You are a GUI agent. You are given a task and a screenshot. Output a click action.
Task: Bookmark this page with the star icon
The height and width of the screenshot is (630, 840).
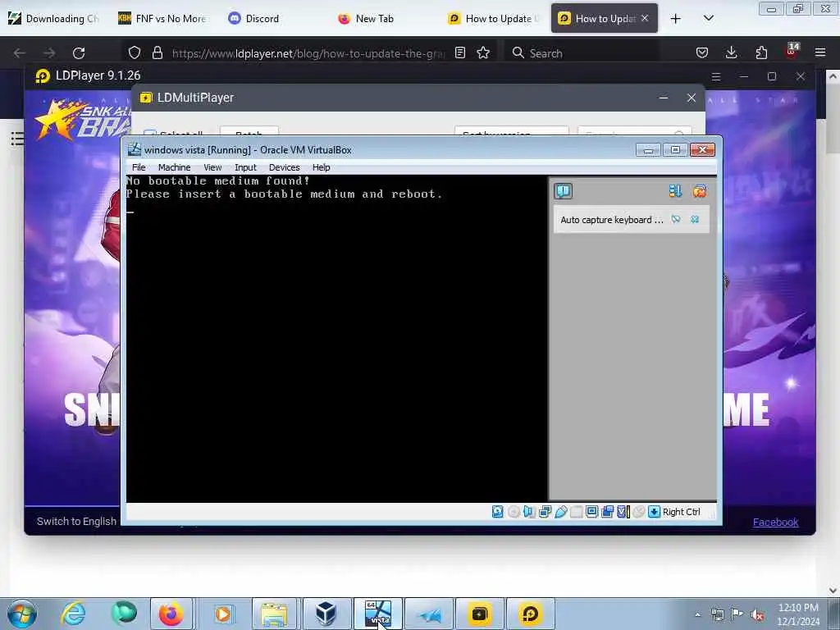[x=483, y=52]
